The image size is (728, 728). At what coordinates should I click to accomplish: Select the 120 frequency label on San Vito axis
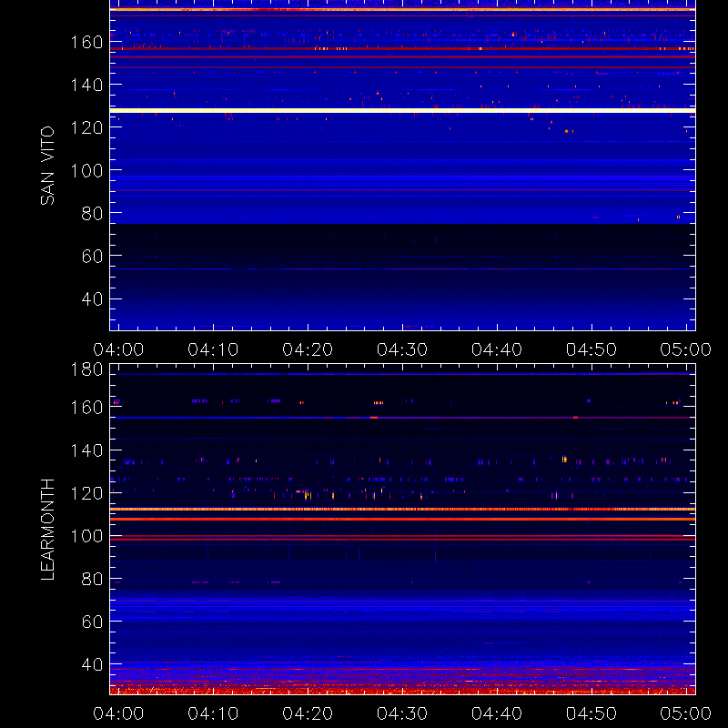tap(86, 127)
